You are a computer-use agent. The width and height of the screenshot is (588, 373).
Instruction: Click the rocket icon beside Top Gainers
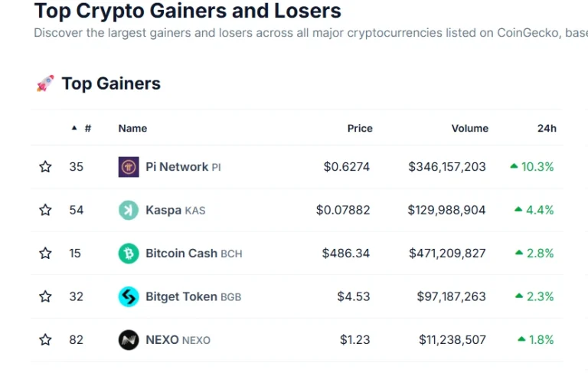click(x=45, y=83)
